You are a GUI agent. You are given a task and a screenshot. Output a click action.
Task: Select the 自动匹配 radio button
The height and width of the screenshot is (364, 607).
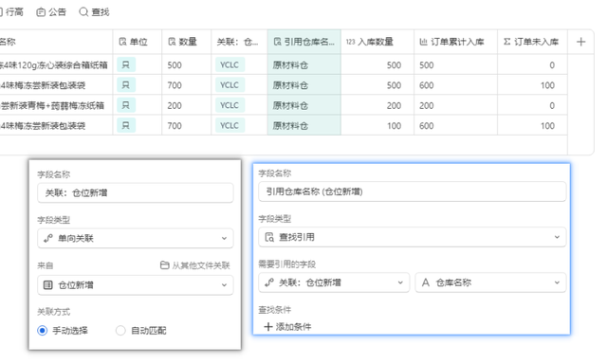click(x=120, y=331)
